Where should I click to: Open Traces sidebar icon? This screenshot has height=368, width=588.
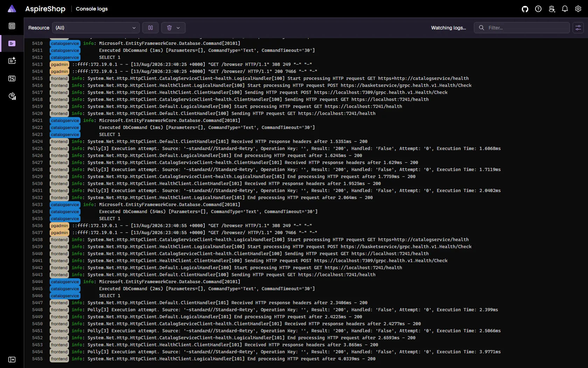click(x=12, y=79)
